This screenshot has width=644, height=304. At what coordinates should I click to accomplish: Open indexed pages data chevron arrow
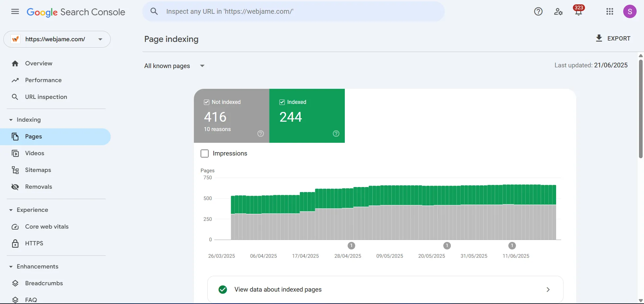tap(548, 290)
